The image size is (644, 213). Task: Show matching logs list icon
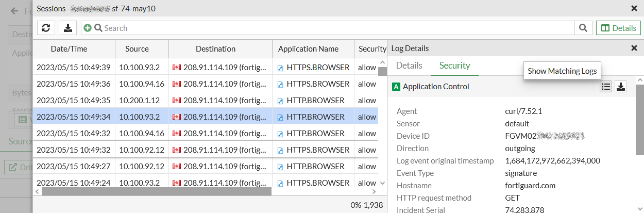(606, 87)
